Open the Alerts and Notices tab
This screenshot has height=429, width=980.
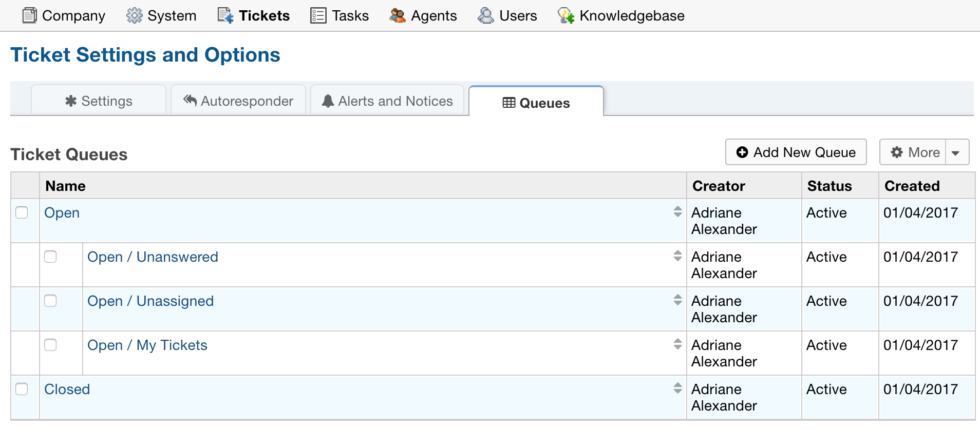[x=387, y=101]
